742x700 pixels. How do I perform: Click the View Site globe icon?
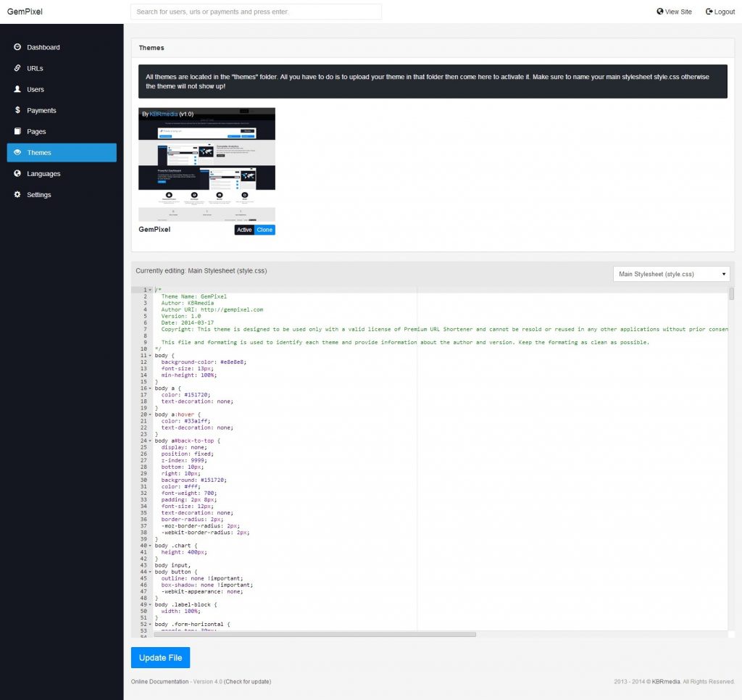[x=659, y=11]
